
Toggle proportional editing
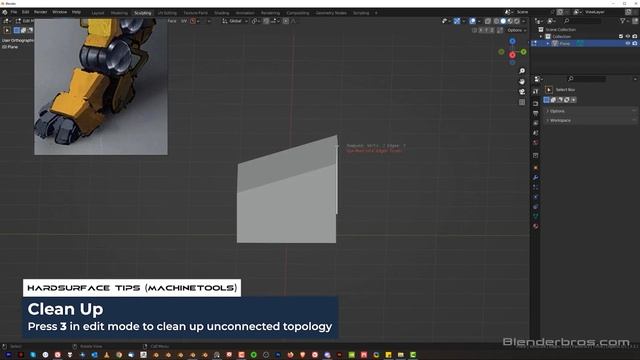[286, 21]
